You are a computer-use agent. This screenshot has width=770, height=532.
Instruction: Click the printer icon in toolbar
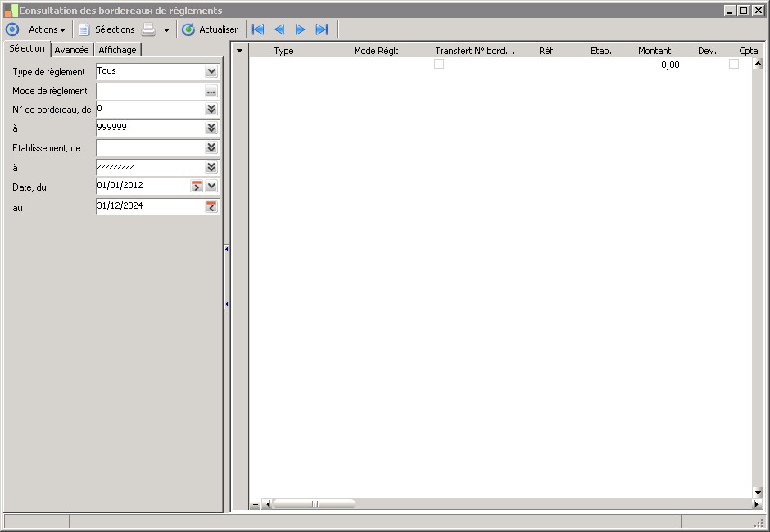pyautogui.click(x=148, y=29)
